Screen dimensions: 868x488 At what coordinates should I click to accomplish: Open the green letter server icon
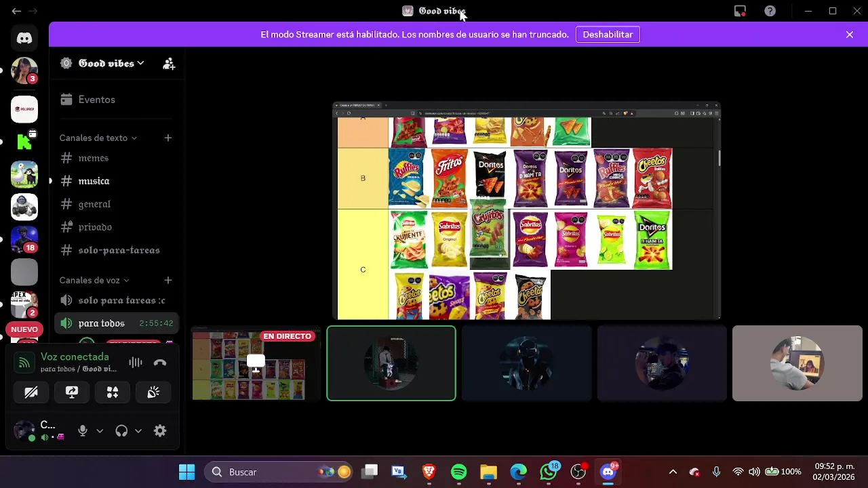[24, 142]
